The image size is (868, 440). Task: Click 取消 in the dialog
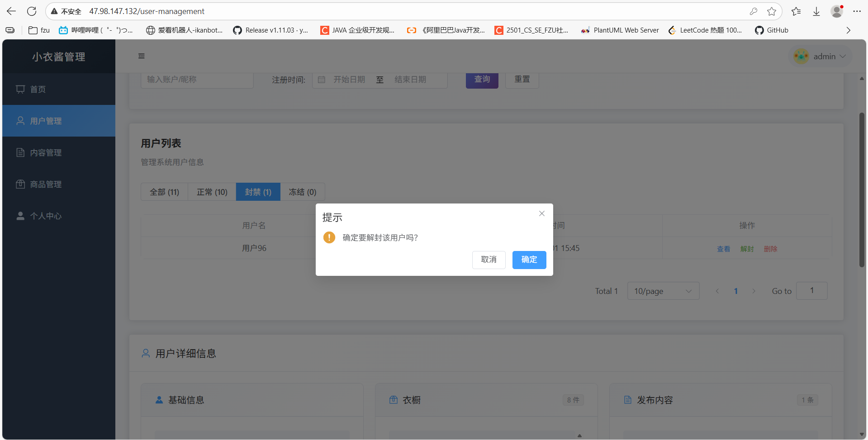pos(489,260)
